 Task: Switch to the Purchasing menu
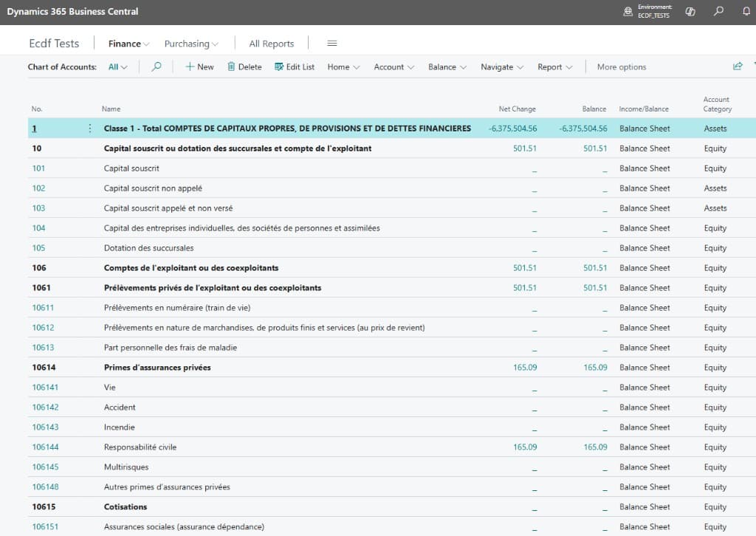pos(187,44)
